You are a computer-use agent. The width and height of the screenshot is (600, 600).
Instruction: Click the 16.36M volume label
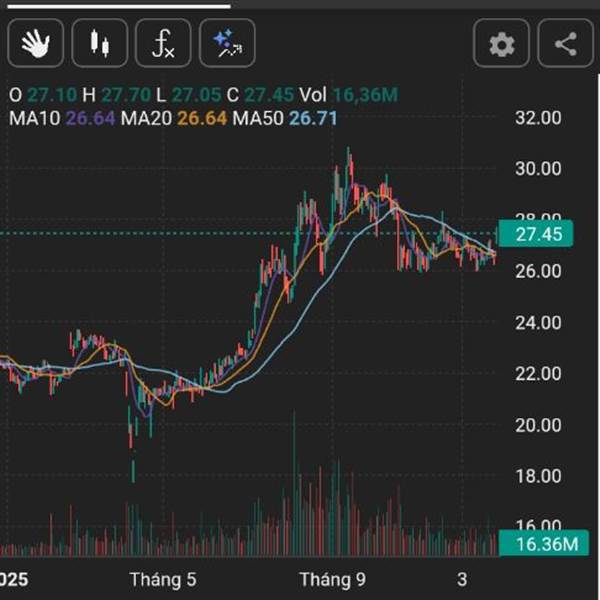point(544,544)
